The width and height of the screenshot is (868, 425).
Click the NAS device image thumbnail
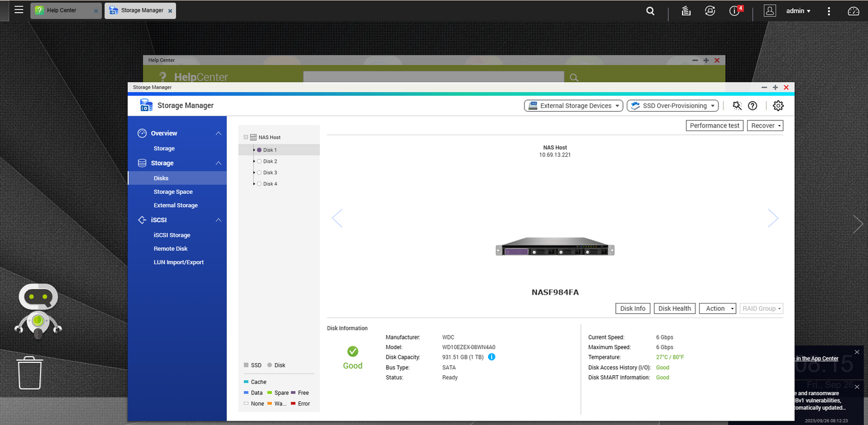554,249
